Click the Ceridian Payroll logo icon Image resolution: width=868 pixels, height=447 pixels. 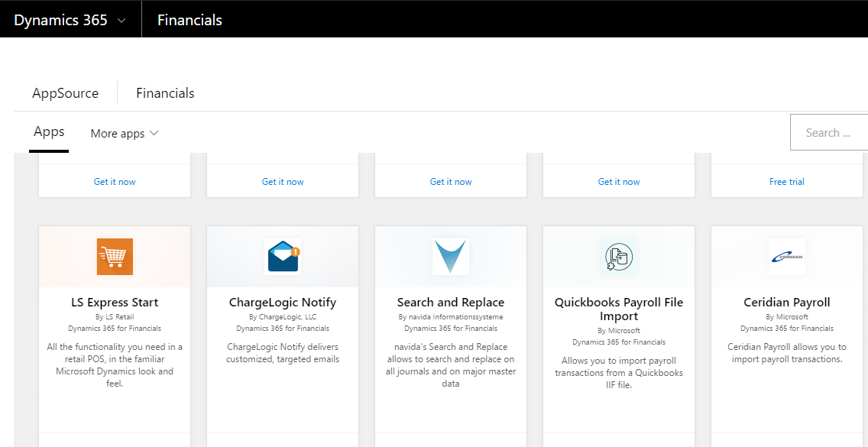tap(786, 257)
